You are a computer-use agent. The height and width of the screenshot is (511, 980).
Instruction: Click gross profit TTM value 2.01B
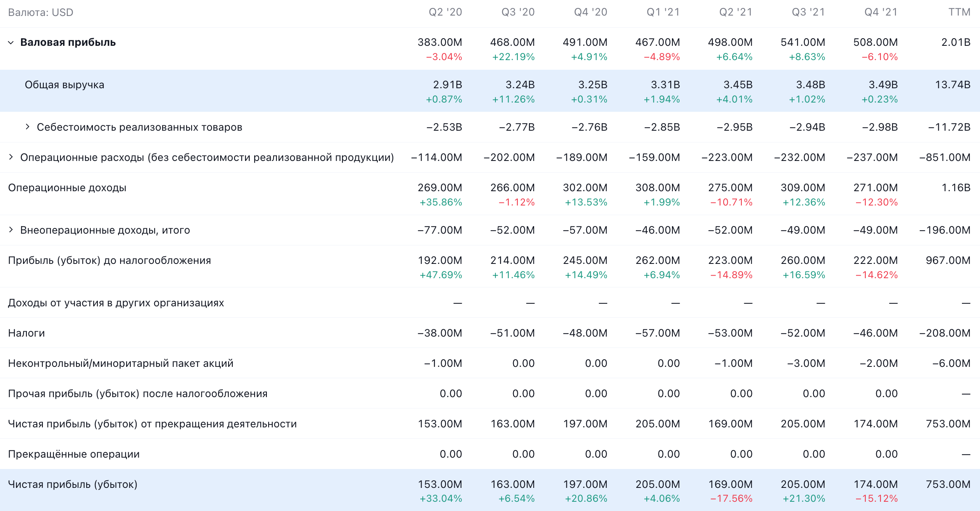tap(956, 42)
